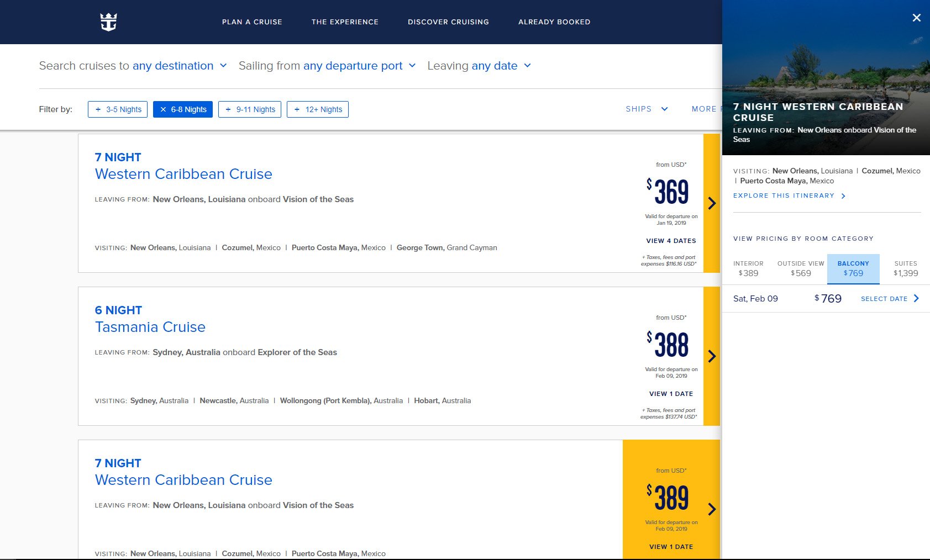930x560 pixels.
Task: Click Puerto Costa Maya in side panel
Action: click(x=787, y=181)
